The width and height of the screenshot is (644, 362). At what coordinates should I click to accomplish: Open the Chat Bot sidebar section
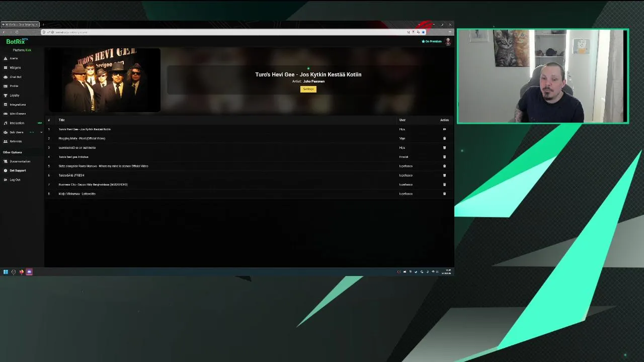pos(15,77)
